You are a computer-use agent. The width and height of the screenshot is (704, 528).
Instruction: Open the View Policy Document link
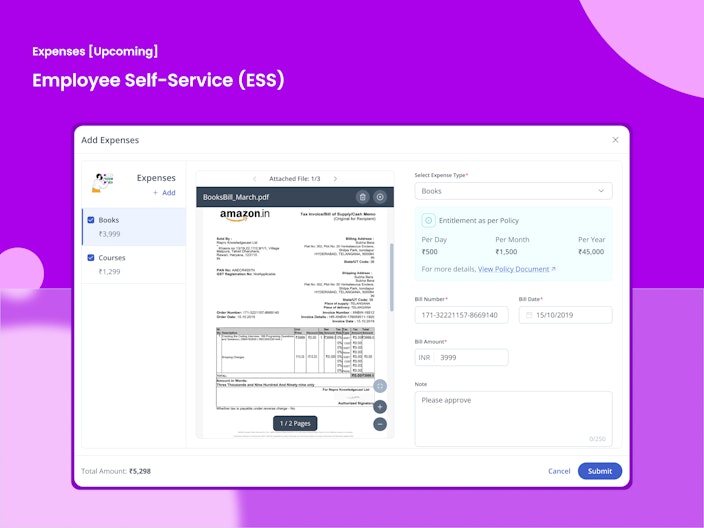[x=516, y=269]
